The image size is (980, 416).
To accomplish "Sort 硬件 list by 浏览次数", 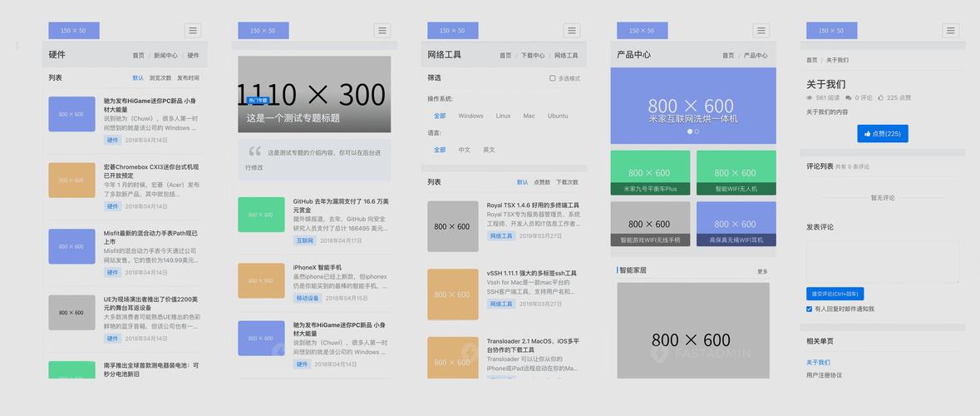I will pyautogui.click(x=160, y=78).
